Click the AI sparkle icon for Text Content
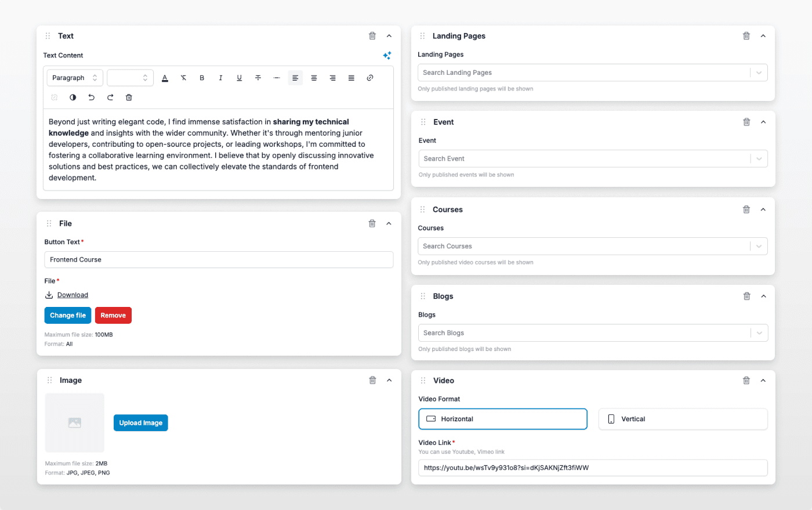 [387, 56]
